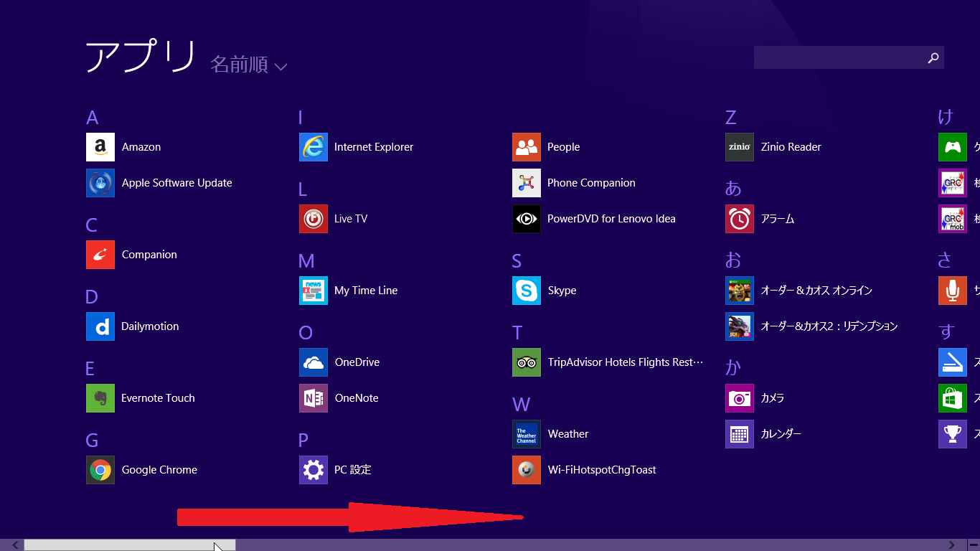Open the アラーム alarm clock icon
The width and height of the screenshot is (980, 551).
[740, 219]
